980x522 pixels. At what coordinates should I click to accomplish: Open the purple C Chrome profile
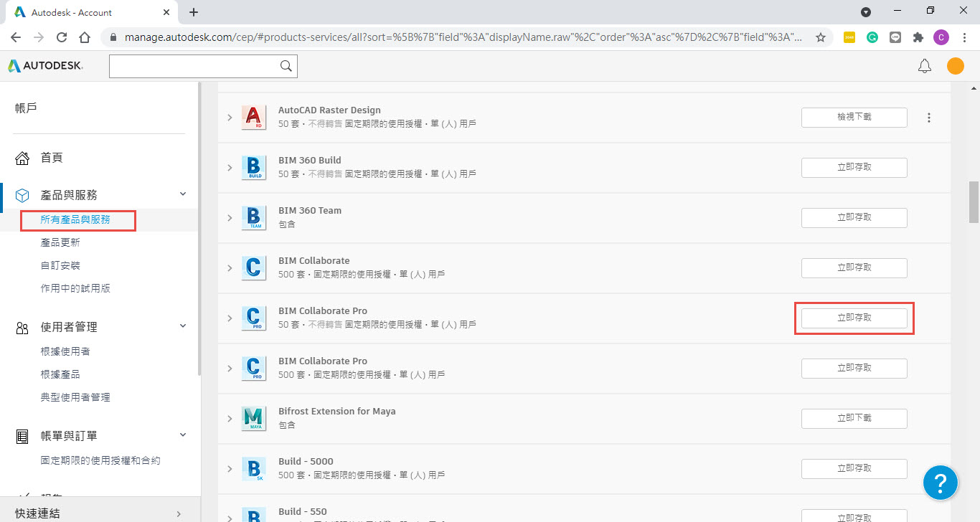941,37
